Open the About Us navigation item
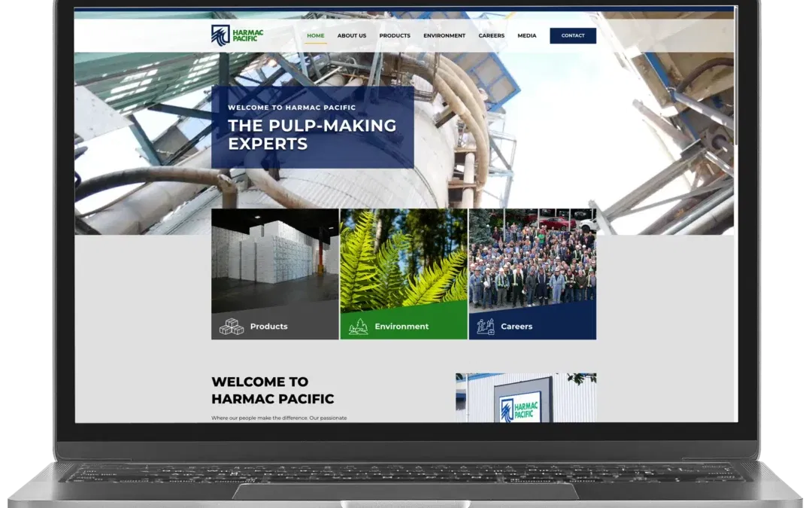This screenshot has height=508, width=812. (x=351, y=35)
